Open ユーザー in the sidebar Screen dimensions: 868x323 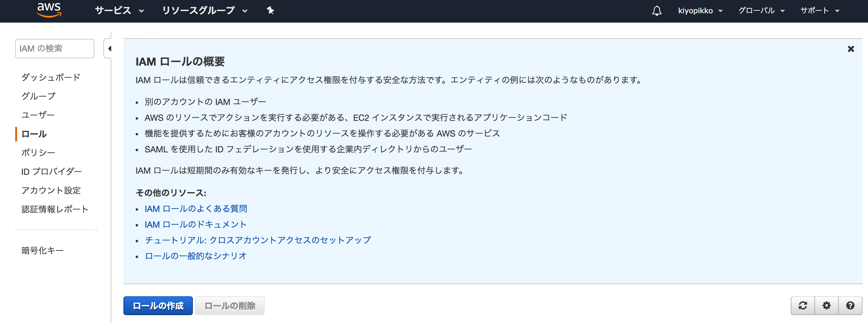[x=38, y=115]
